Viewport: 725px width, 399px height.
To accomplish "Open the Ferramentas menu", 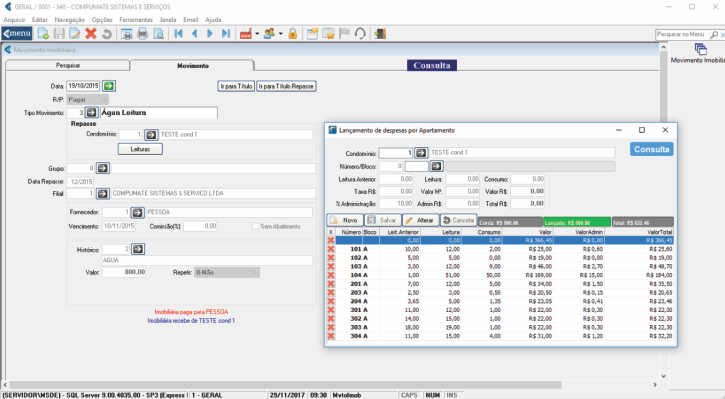I will tap(136, 20).
